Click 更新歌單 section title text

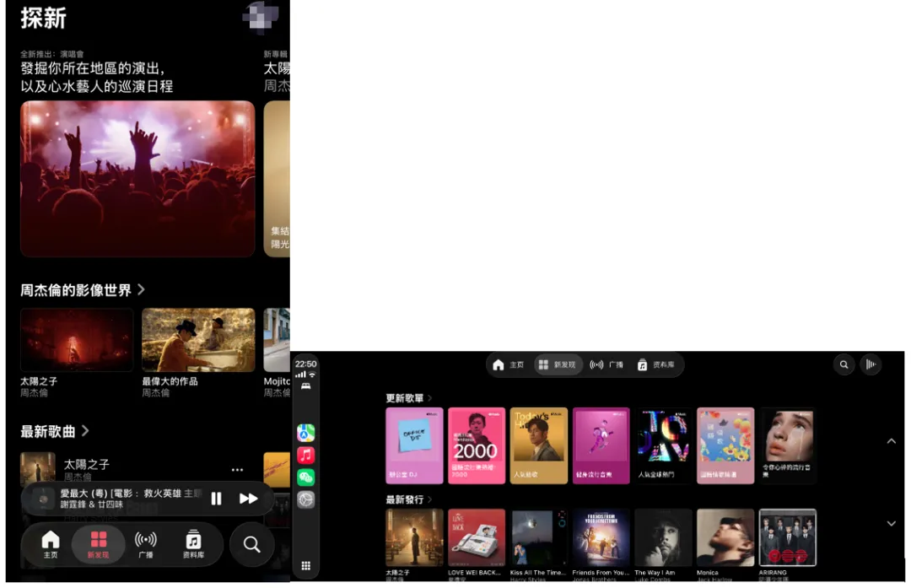tap(405, 398)
